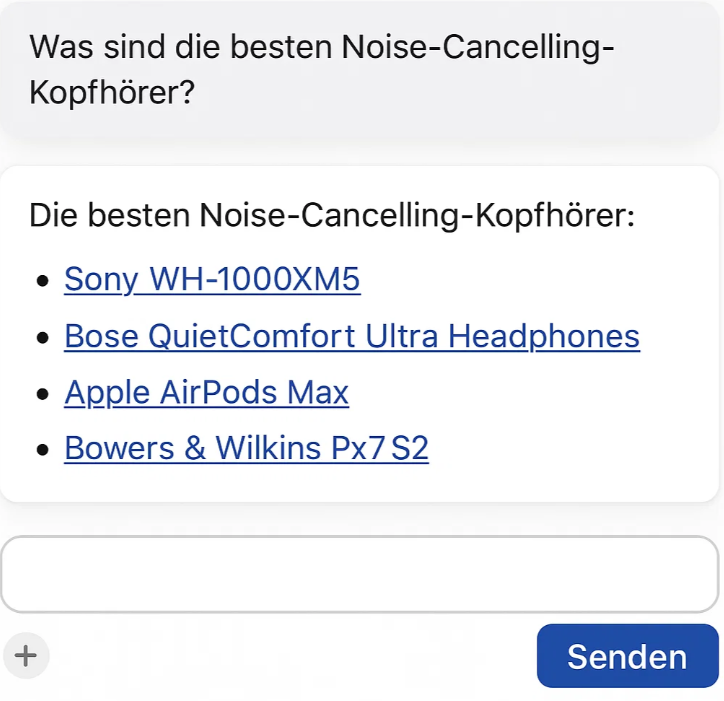This screenshot has height=701, width=724.
Task: Click the plus attachment icon
Action: (26, 655)
